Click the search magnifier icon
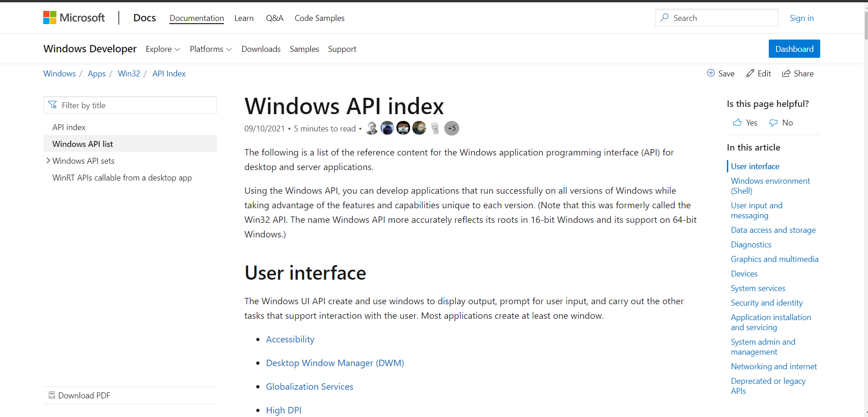This screenshot has height=417, width=868. (x=665, y=18)
